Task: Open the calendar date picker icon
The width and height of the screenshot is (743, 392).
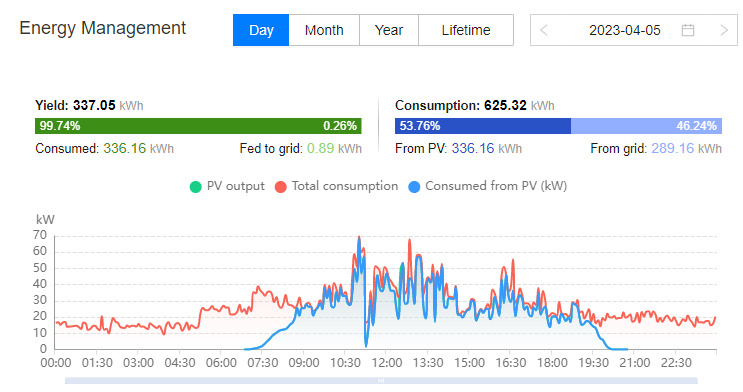Action: (688, 30)
